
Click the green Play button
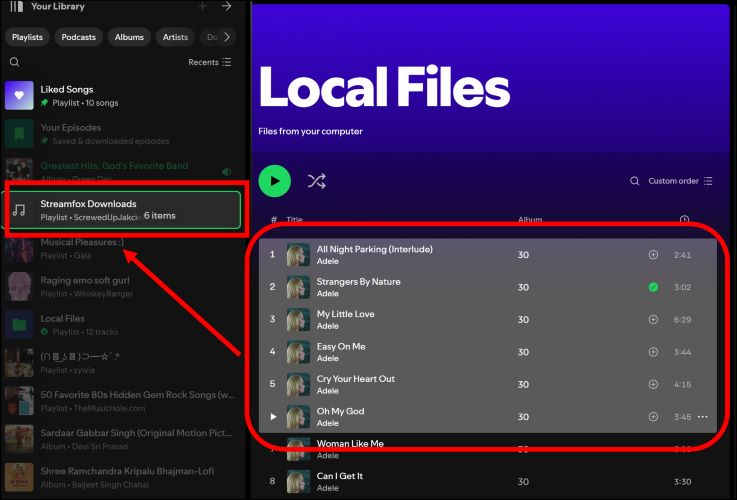[275, 181]
